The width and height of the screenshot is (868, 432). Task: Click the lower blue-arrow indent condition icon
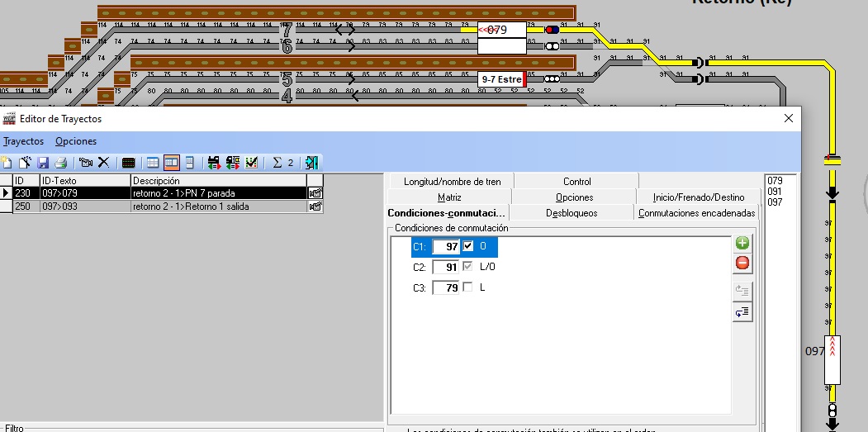[x=742, y=312]
